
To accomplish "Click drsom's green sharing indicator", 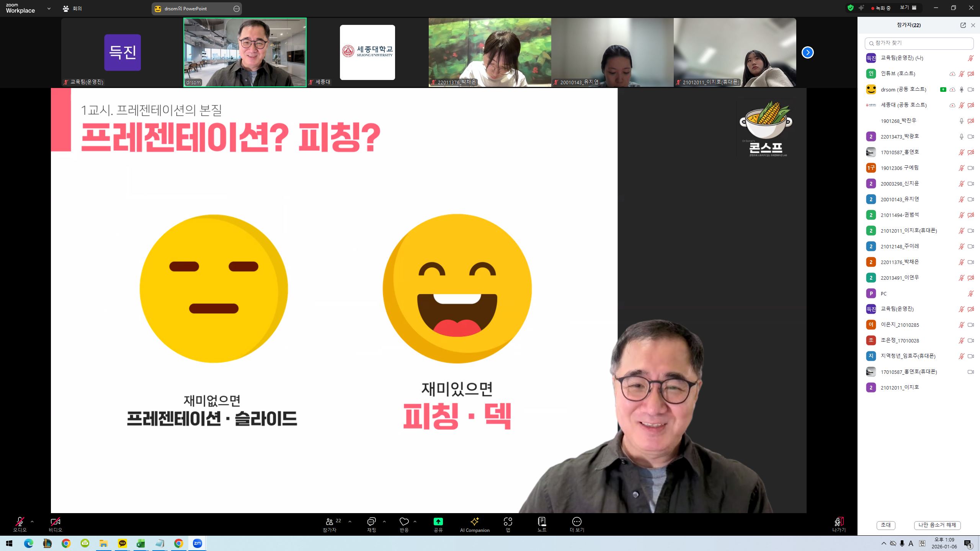I will [943, 90].
